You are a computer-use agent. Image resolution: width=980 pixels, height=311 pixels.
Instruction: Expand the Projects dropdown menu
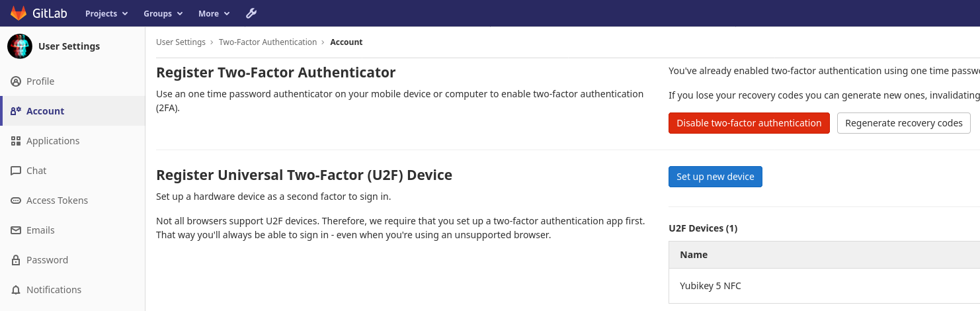click(x=105, y=13)
